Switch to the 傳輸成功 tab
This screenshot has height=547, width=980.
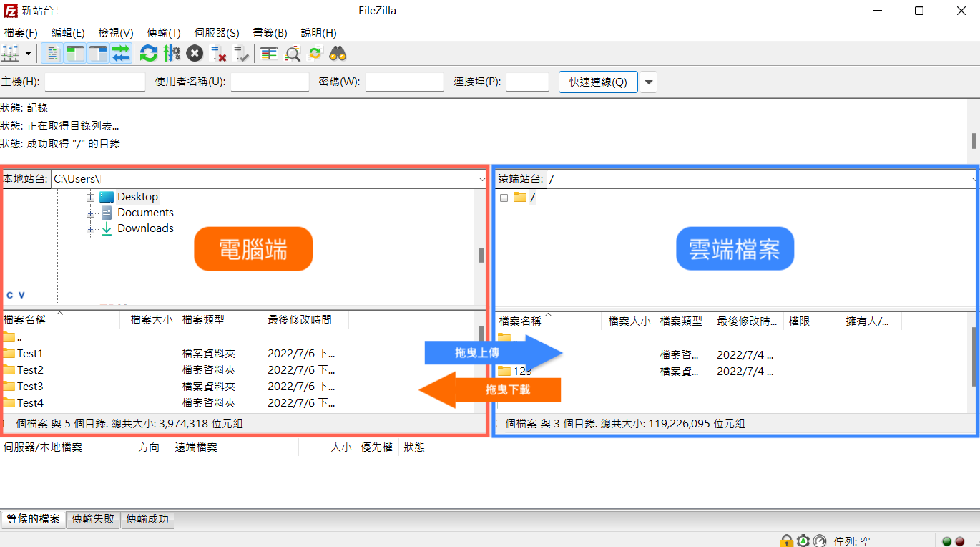tap(148, 519)
